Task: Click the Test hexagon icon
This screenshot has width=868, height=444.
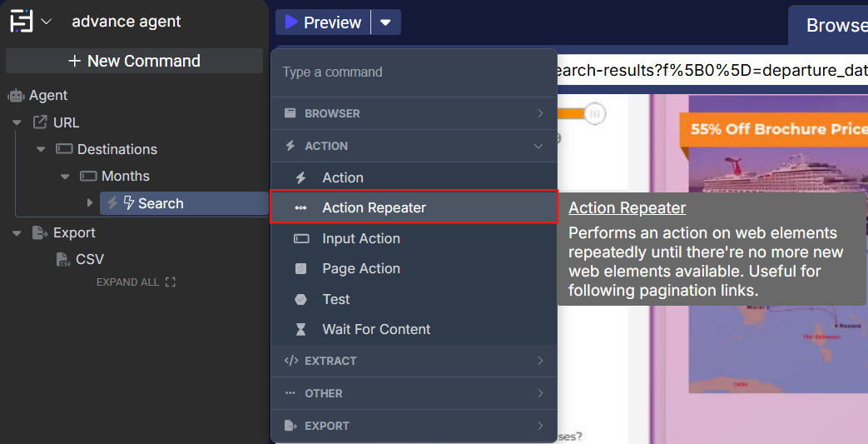Action: click(x=301, y=299)
